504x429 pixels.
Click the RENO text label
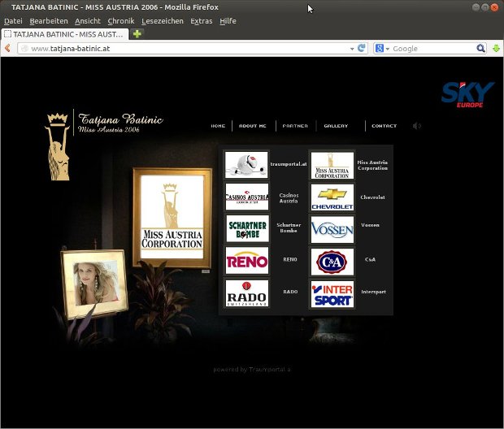[290, 259]
